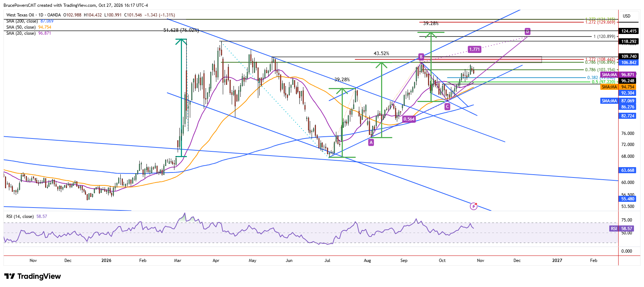
Task: Select the purple point label B
Action: [421, 57]
